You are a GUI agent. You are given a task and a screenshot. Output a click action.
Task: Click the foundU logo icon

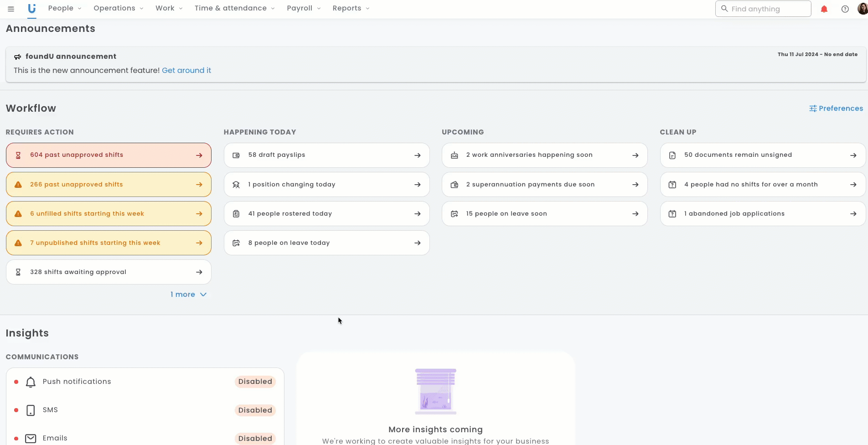click(31, 9)
